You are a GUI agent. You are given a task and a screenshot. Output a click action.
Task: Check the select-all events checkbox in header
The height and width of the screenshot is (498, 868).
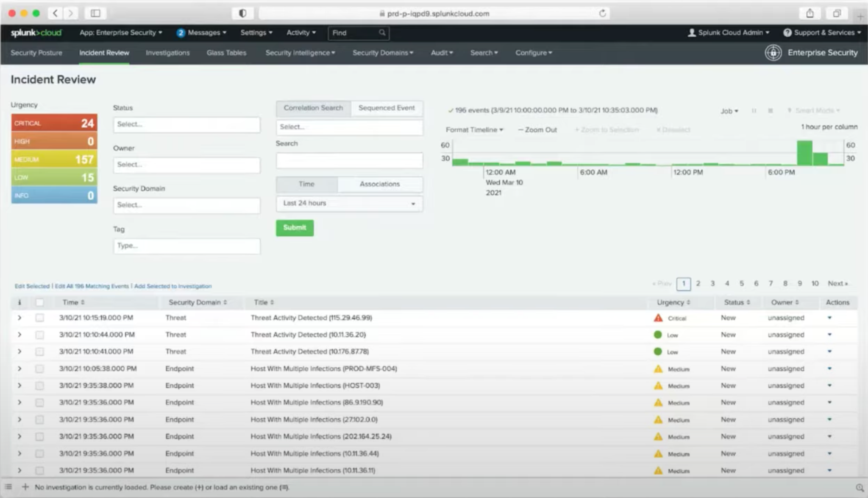pos(39,302)
